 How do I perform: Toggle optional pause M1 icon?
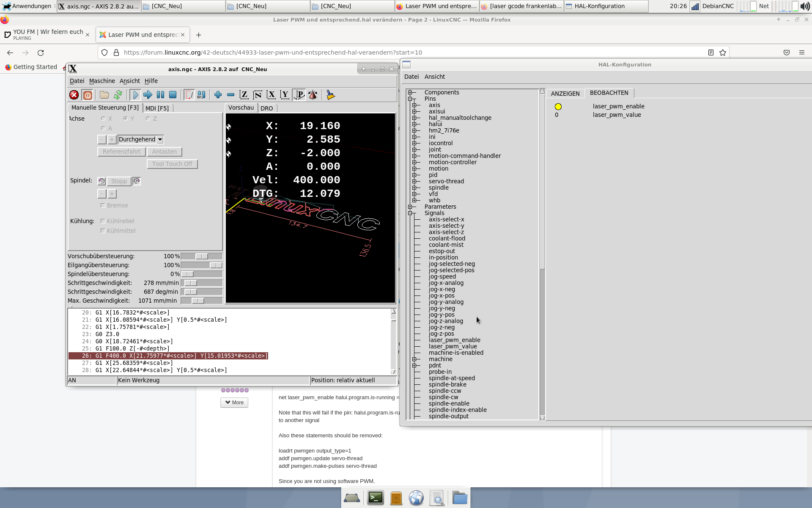pyautogui.click(x=201, y=95)
